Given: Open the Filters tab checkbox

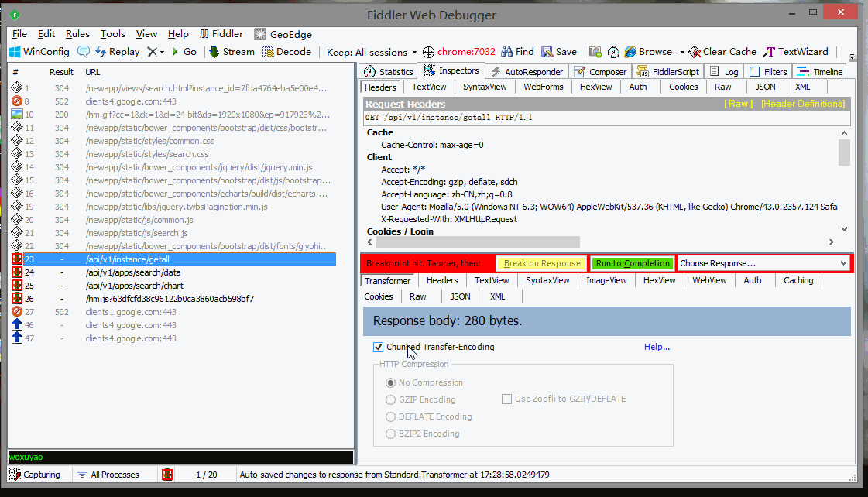Looking at the screenshot, I should [754, 72].
